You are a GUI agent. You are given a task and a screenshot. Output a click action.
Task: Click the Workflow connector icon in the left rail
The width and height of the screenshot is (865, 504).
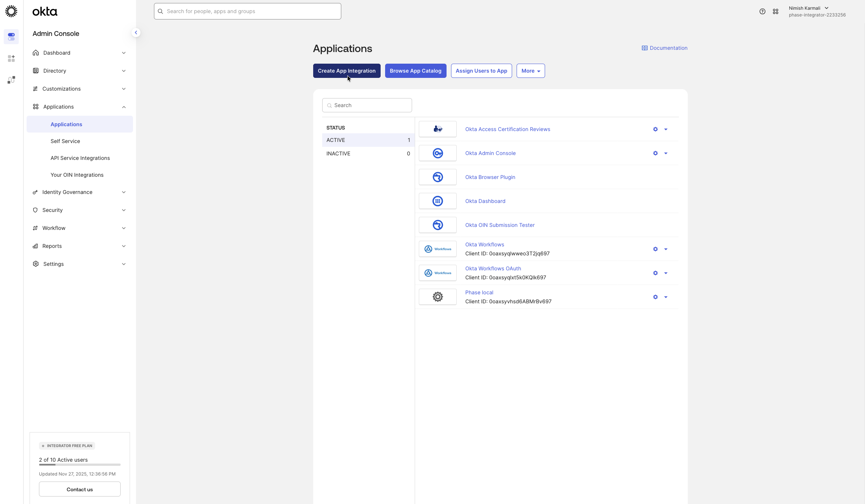coord(11,80)
